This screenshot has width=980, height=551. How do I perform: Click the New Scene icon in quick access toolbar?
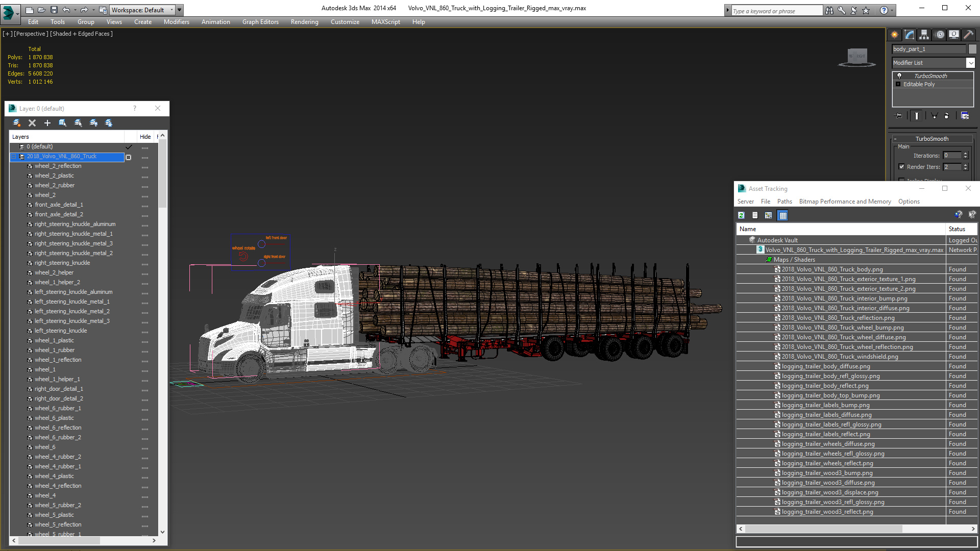29,10
